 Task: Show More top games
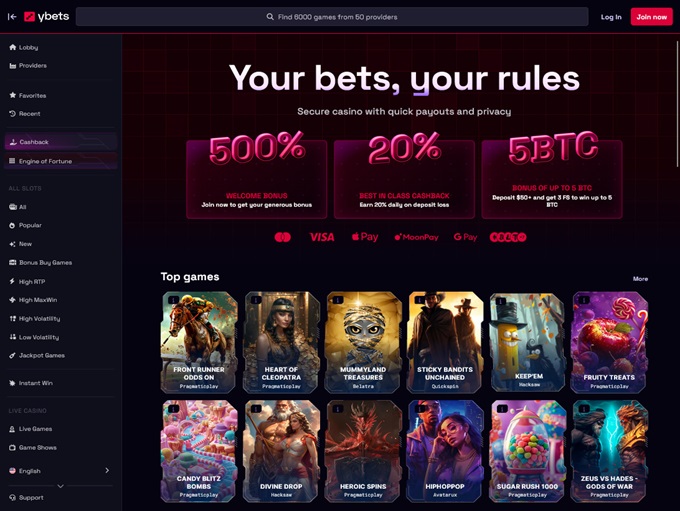click(x=640, y=279)
